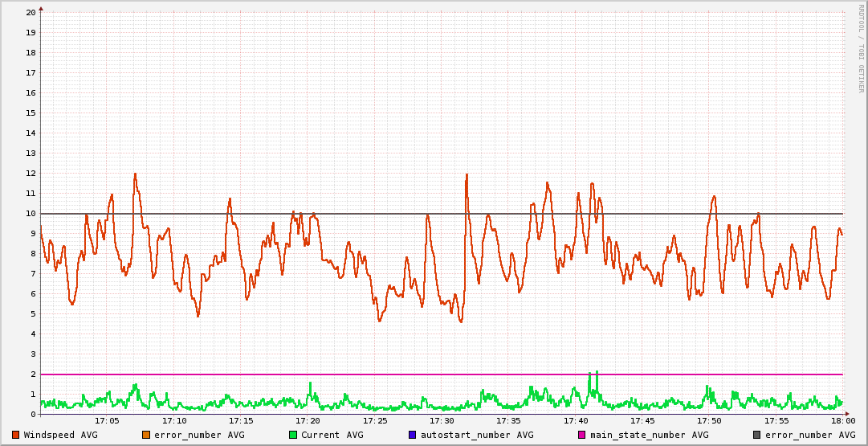Select the magenta main_state_number legend swatch
Viewport: 868px width, 446px height.
click(x=582, y=435)
